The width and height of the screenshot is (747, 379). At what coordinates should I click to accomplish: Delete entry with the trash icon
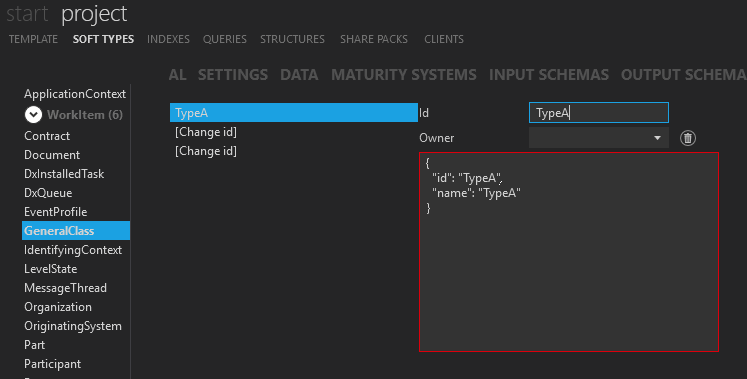(687, 138)
